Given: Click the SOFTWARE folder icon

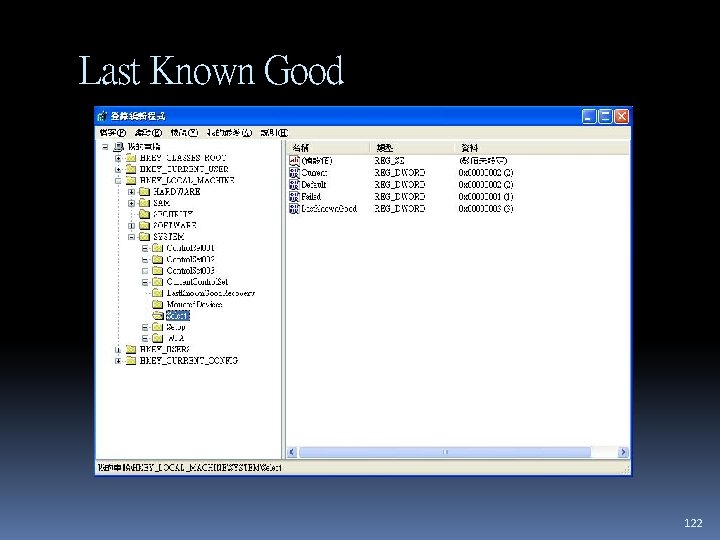Looking at the screenshot, I should pyautogui.click(x=144, y=225).
